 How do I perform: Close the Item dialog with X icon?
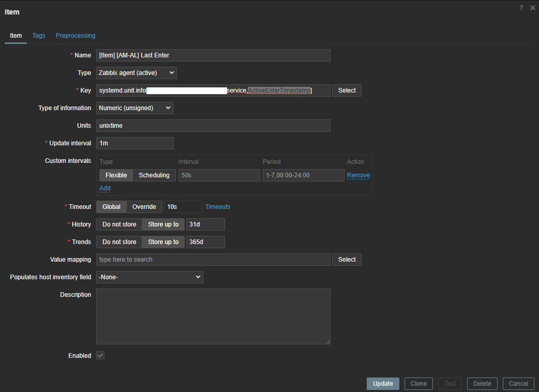(532, 8)
